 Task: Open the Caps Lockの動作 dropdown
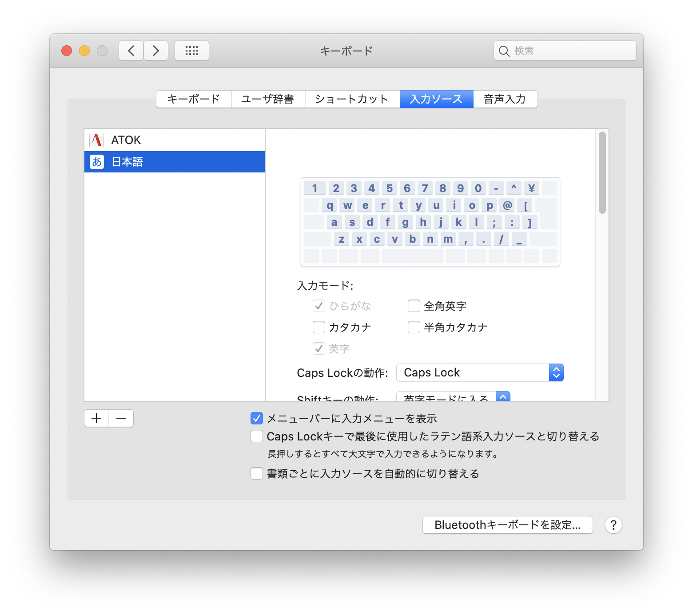480,372
